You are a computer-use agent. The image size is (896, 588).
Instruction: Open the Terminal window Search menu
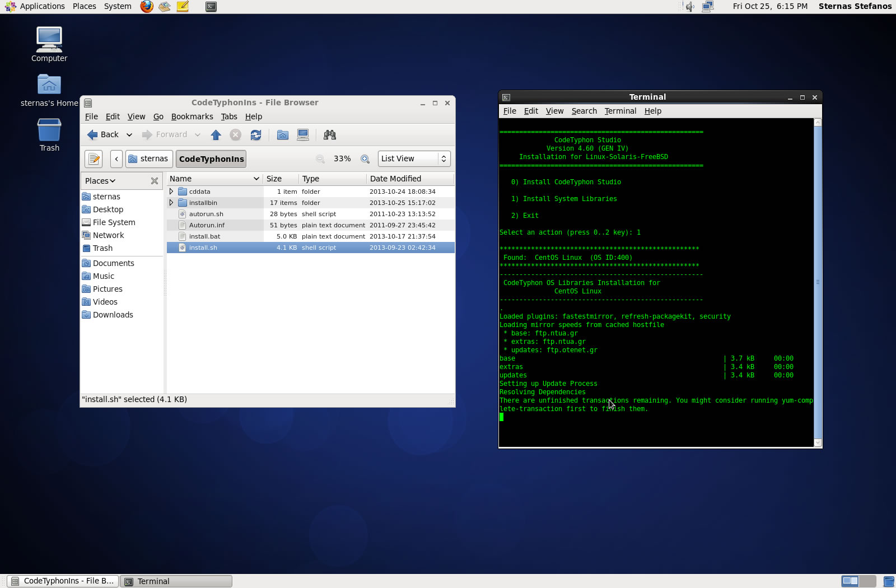584,111
